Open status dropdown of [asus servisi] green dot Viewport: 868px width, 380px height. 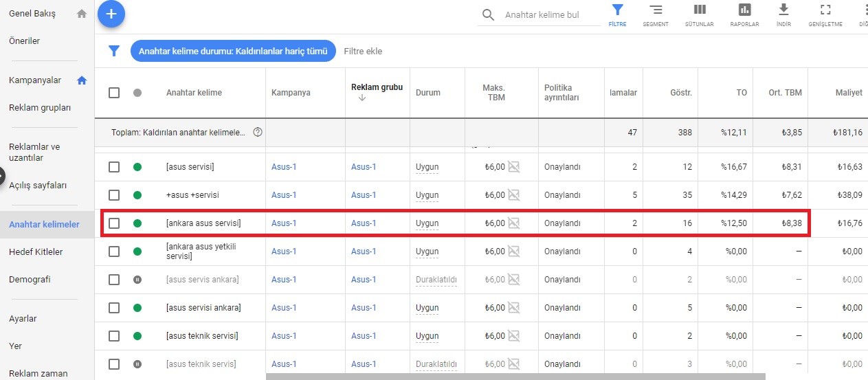click(x=137, y=167)
